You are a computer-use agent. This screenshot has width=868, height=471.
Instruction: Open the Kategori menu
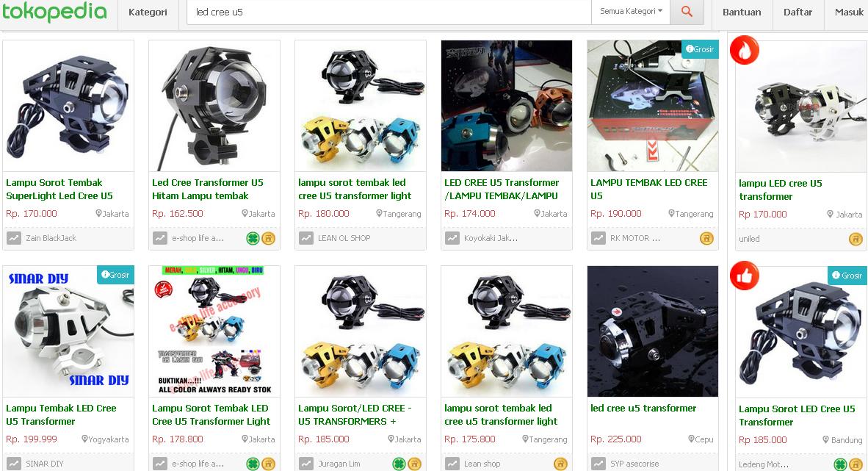[148, 12]
